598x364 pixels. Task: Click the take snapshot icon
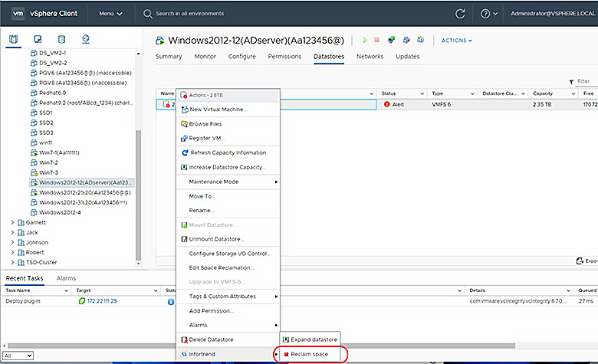420,40
